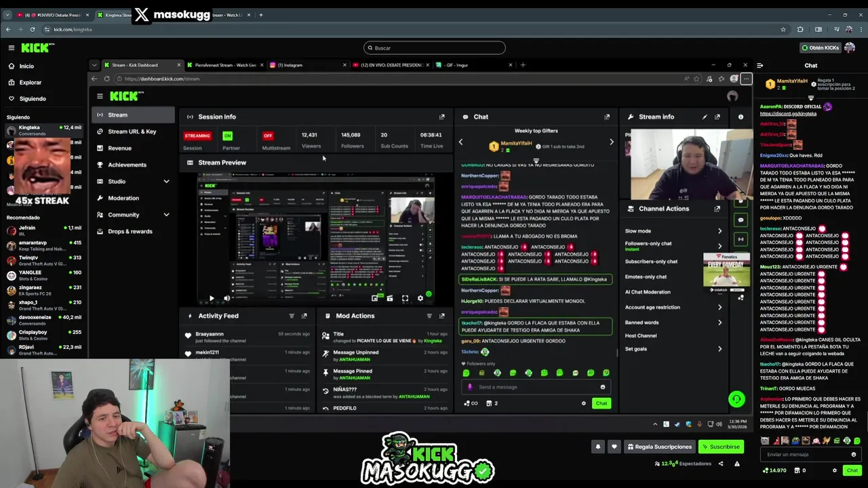Open emote picker in dashboard message box
The height and width of the screenshot is (488, 868).
click(602, 387)
